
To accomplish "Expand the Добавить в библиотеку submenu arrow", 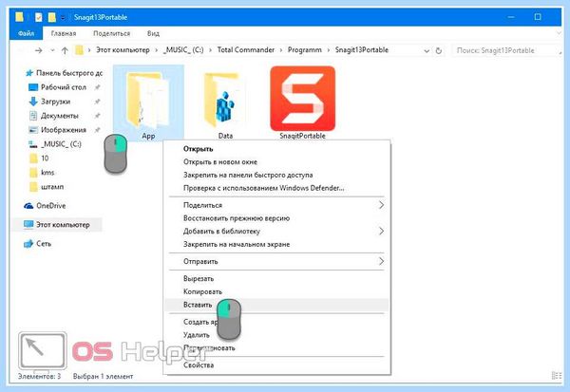I will (x=381, y=231).
